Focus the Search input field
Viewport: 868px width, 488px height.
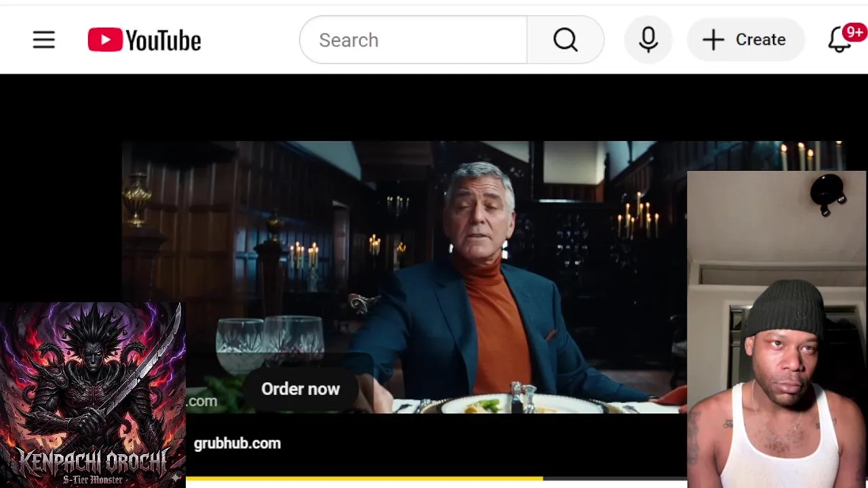point(414,40)
